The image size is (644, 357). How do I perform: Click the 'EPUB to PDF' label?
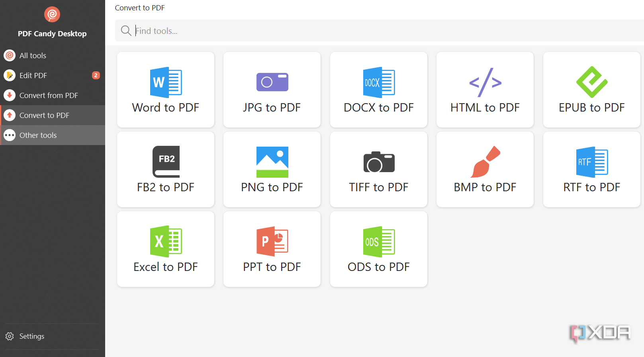(x=592, y=108)
